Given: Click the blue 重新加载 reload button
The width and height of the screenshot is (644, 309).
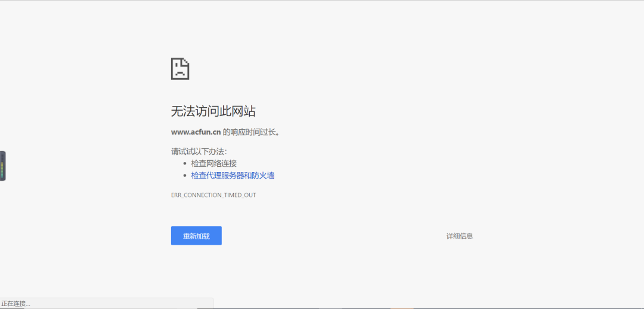Looking at the screenshot, I should [x=196, y=236].
